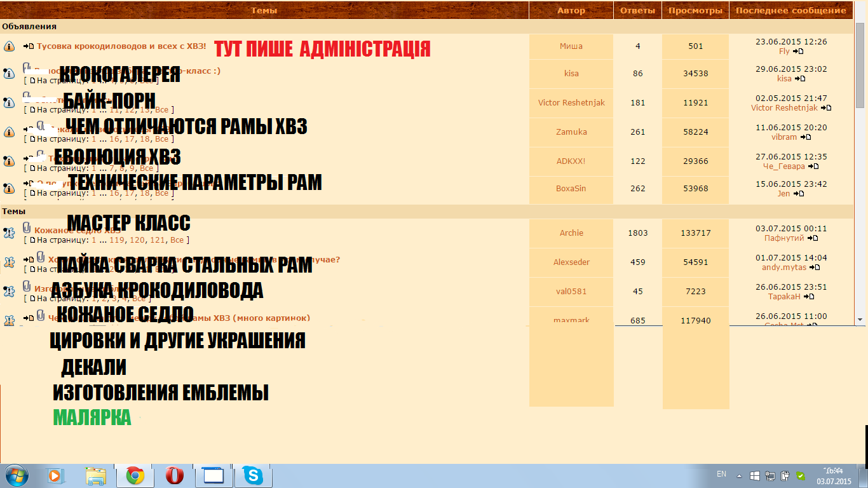Viewport: 868px width, 488px height.
Task: Click the green Skype status tray icon
Action: [x=801, y=475]
